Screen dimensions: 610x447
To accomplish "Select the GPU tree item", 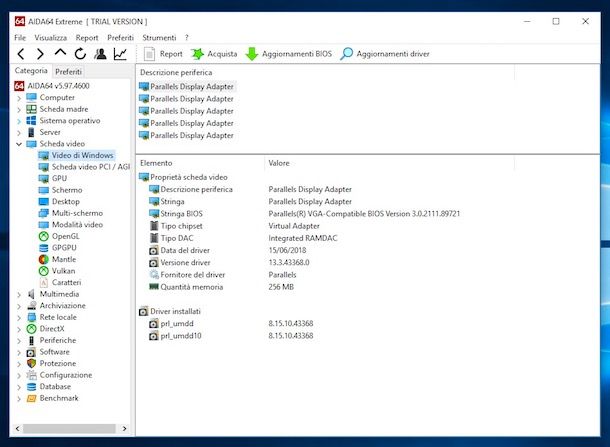I will click(53, 179).
